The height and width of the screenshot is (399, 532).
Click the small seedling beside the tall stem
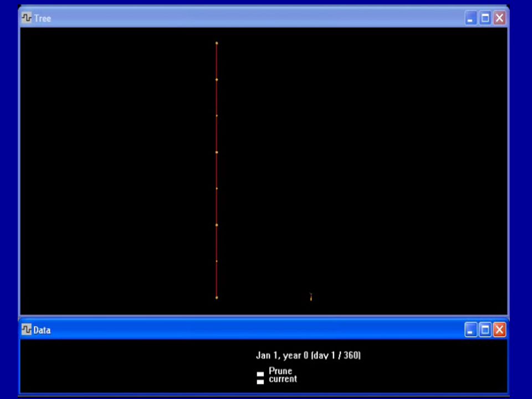pos(311,297)
